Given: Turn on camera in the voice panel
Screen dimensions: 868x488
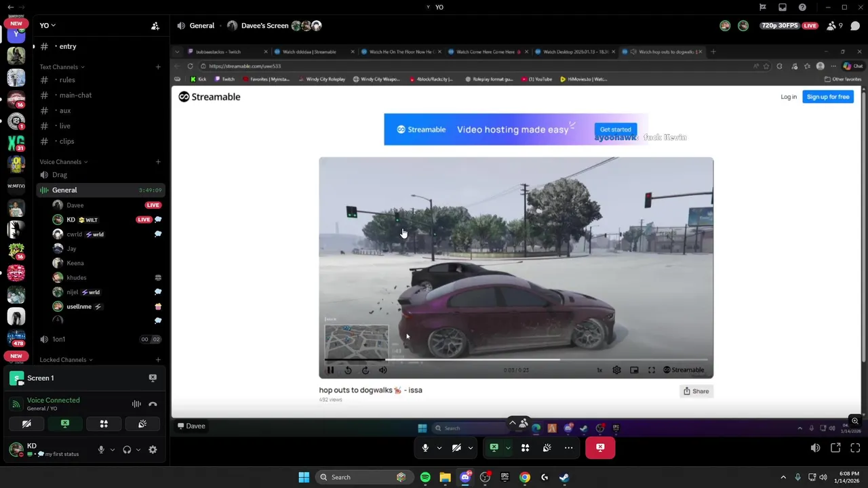Looking at the screenshot, I should [26, 424].
